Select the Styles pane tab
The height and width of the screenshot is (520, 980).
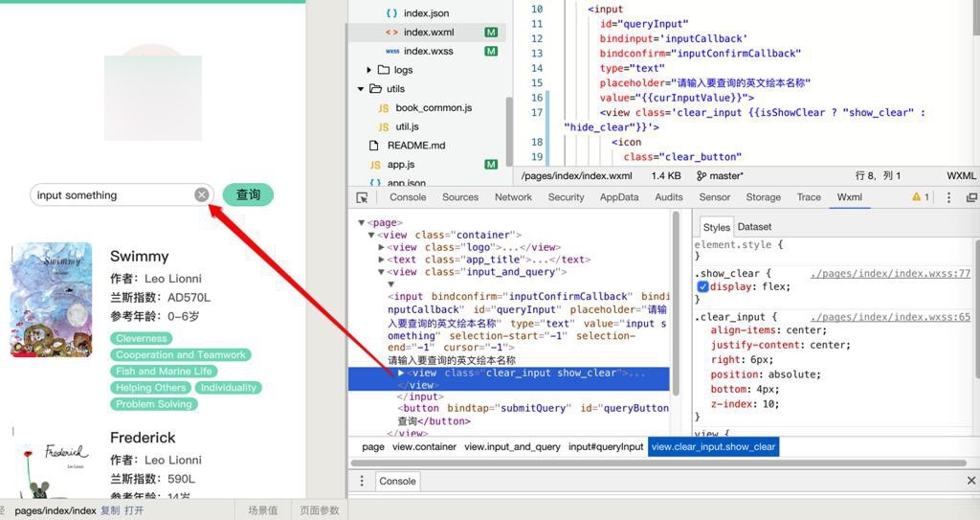coord(716,227)
